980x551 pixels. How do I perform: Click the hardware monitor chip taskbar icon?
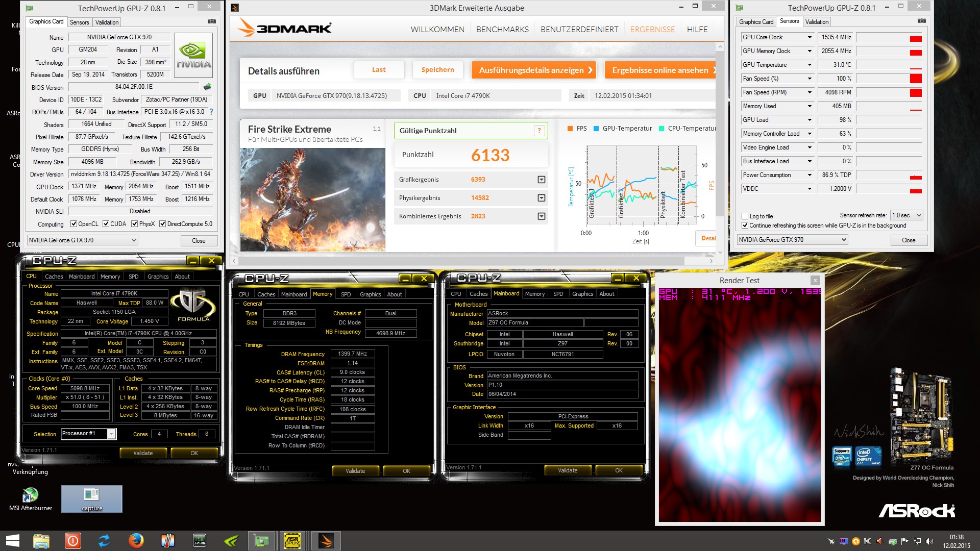pos(199,541)
